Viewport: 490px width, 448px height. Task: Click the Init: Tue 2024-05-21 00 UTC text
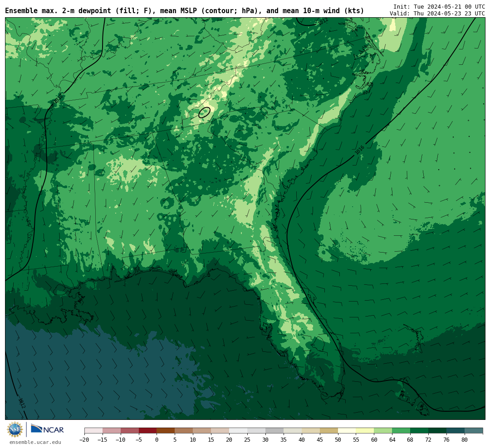coord(439,6)
